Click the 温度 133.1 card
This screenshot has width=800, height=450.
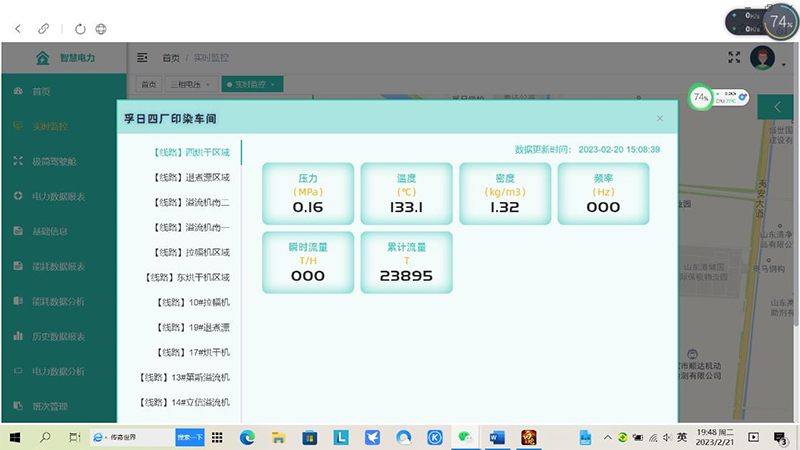pos(407,194)
